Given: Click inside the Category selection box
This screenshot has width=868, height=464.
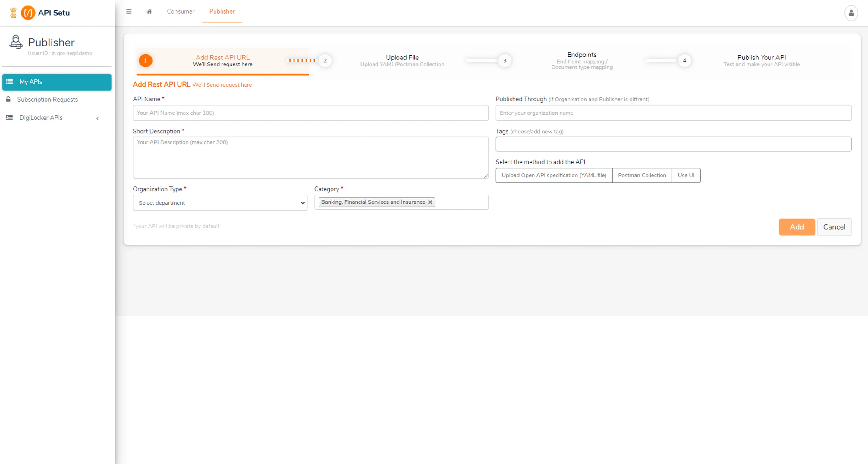Looking at the screenshot, I should [x=462, y=202].
